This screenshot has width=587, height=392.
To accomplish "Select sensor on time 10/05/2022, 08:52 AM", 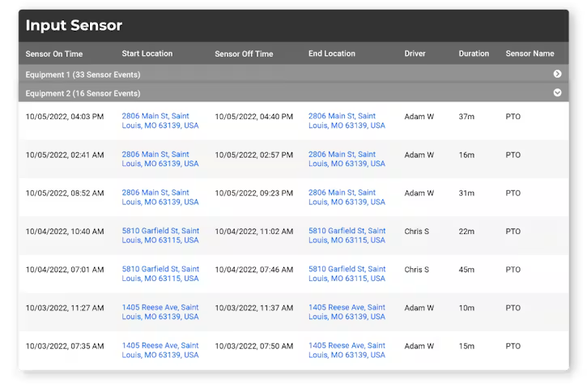I will pyautogui.click(x=65, y=193).
